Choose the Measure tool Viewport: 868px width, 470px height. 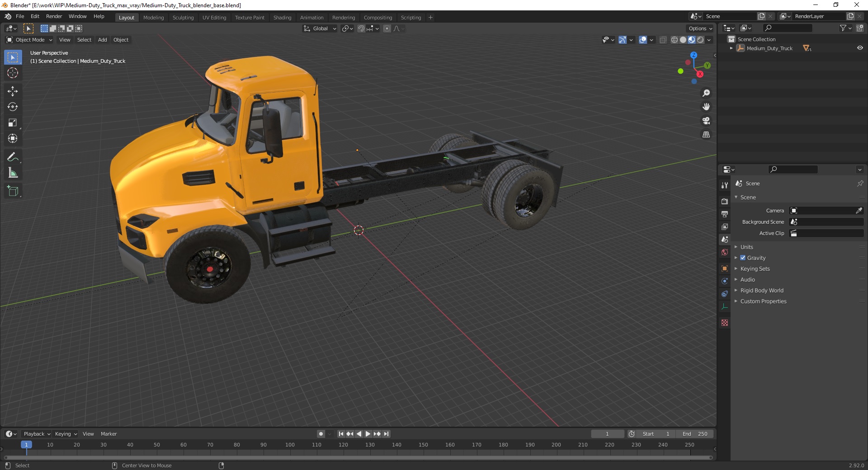(13, 173)
